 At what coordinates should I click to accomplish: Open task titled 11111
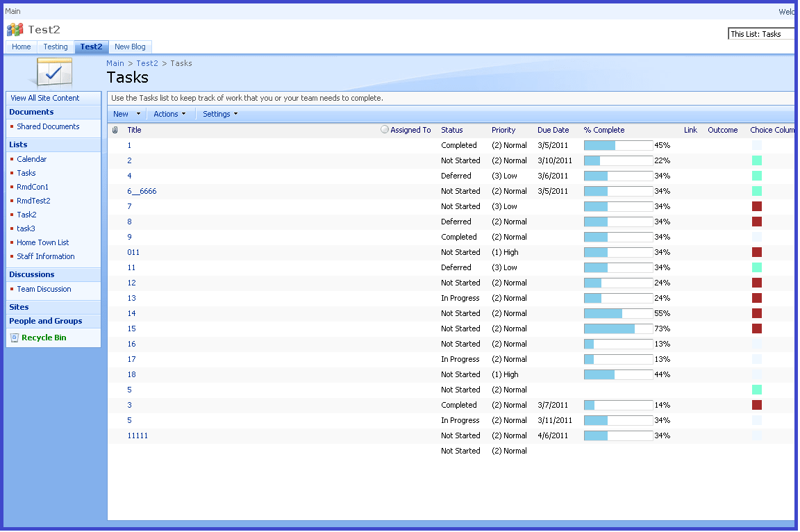[137, 435]
